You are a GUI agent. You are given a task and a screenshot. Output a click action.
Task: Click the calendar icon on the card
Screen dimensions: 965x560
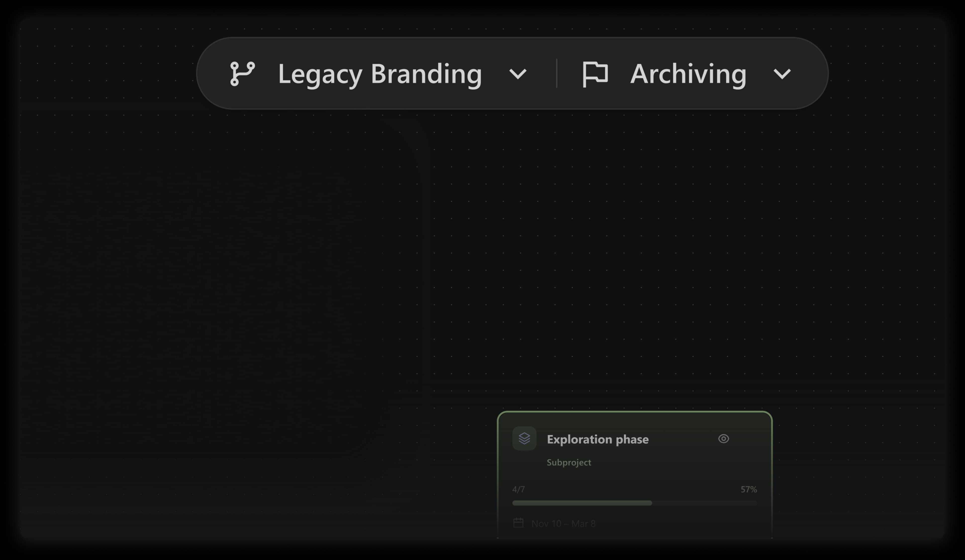pyautogui.click(x=518, y=523)
